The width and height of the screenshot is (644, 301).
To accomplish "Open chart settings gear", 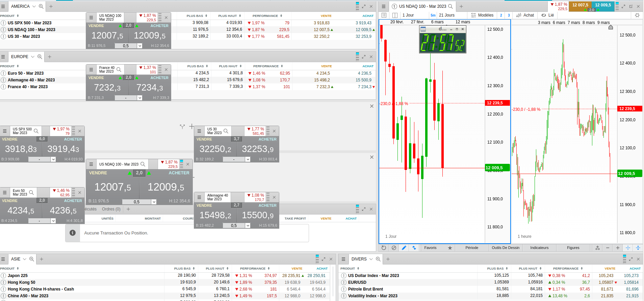I will [637, 15].
